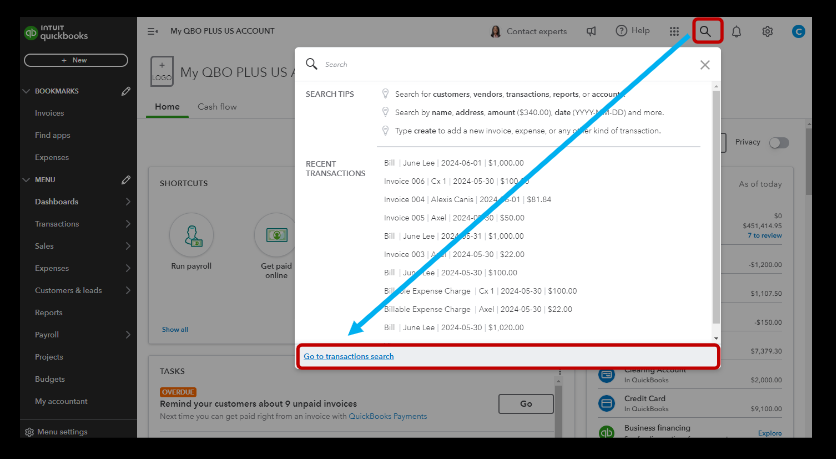Open Bill June Lee 2024-05-31 transaction
This screenshot has height=459, width=836.
(x=454, y=236)
